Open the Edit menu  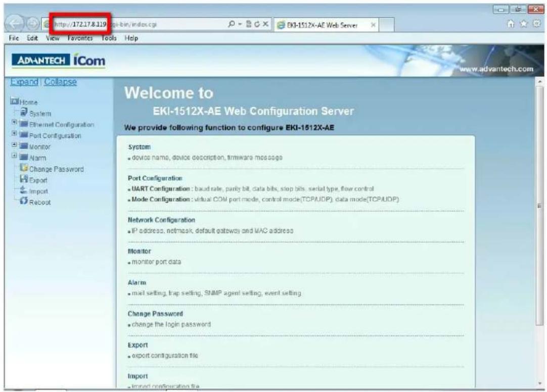(32, 38)
